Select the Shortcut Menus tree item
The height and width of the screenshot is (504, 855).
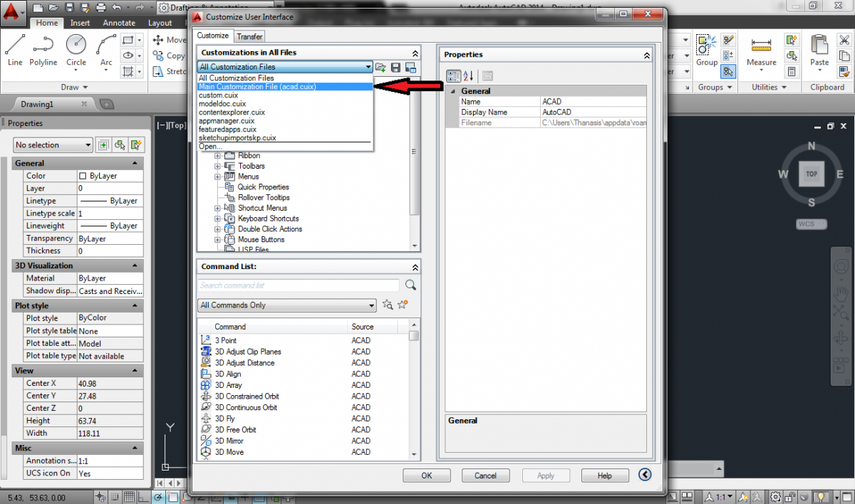[x=263, y=208]
